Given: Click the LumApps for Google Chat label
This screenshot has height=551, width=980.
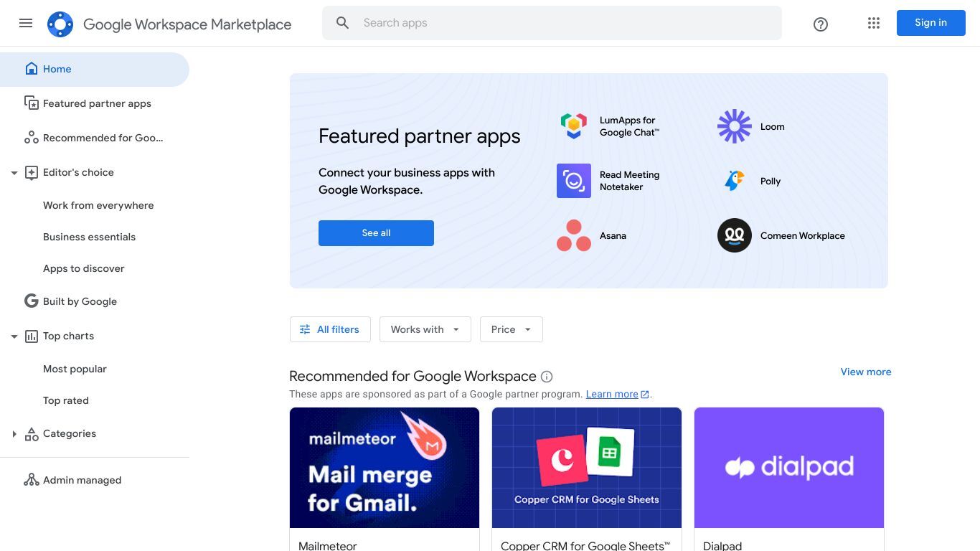Looking at the screenshot, I should point(629,126).
